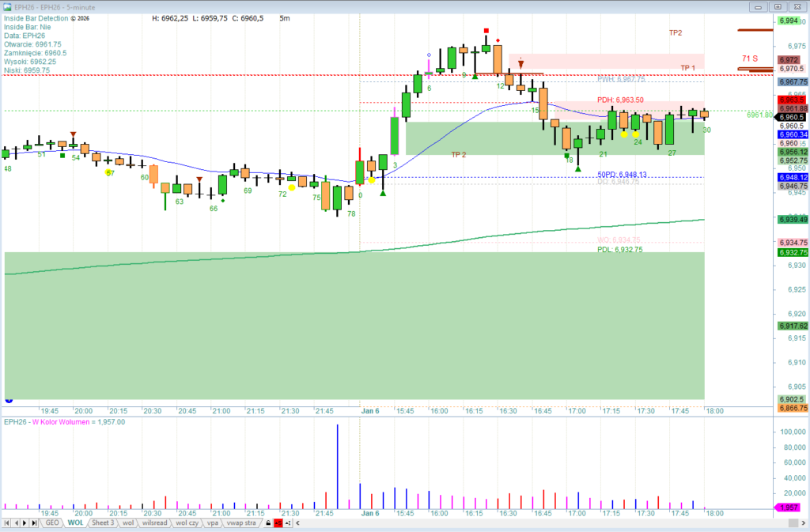Jump to the last sheet tab arrow

(34, 523)
